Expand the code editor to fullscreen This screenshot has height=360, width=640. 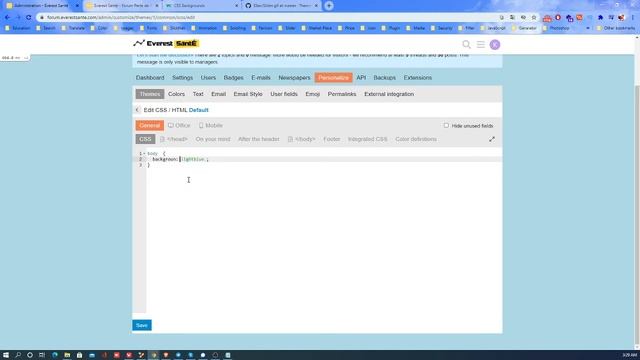tap(492, 139)
